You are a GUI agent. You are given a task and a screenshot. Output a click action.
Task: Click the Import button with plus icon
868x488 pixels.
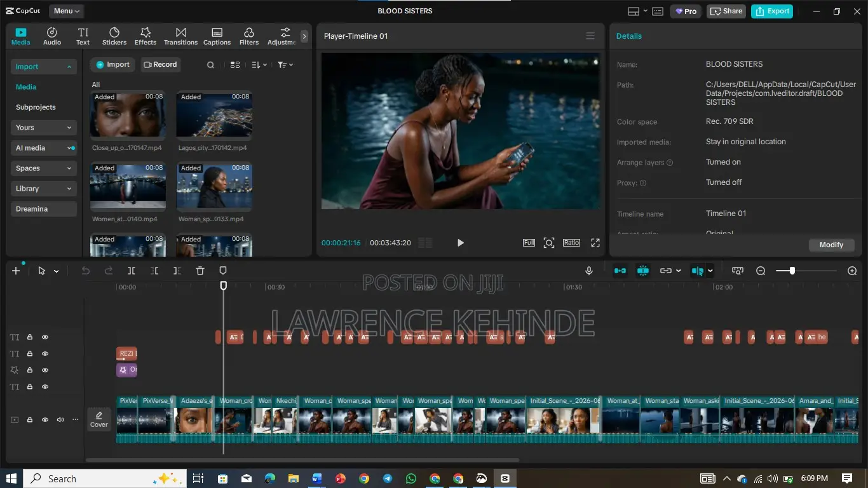(x=112, y=65)
